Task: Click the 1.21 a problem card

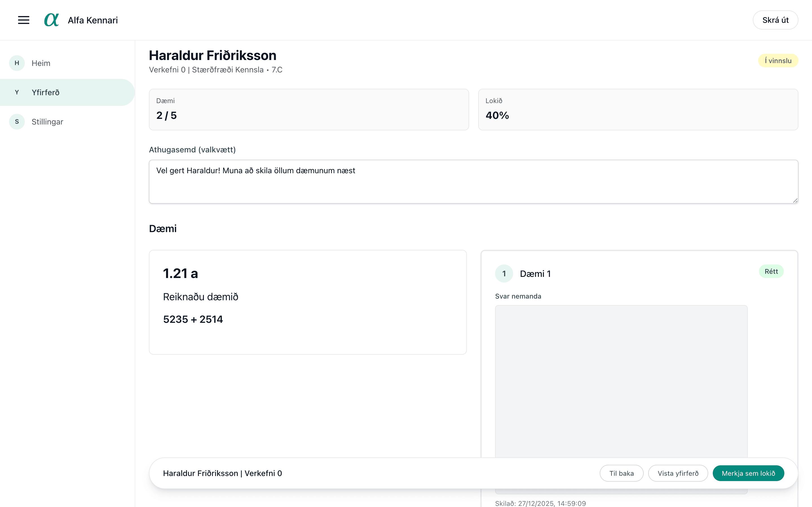Action: coord(307,302)
